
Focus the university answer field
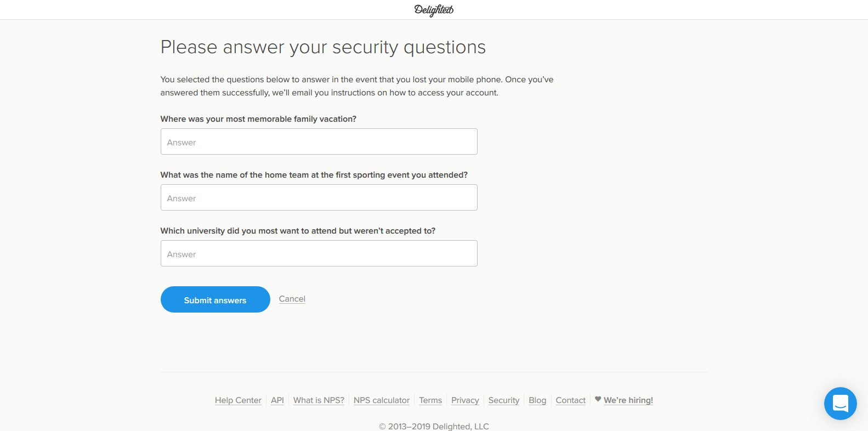click(319, 253)
